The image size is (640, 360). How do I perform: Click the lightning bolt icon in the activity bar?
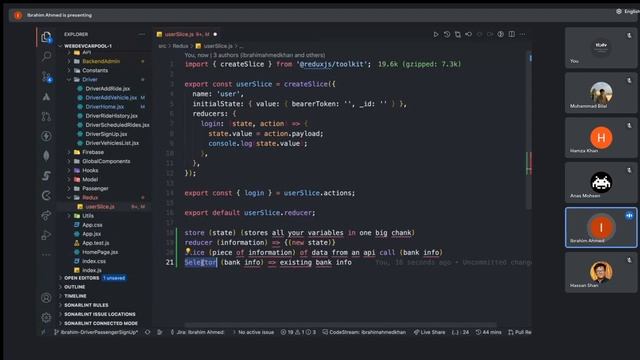click(x=46, y=136)
